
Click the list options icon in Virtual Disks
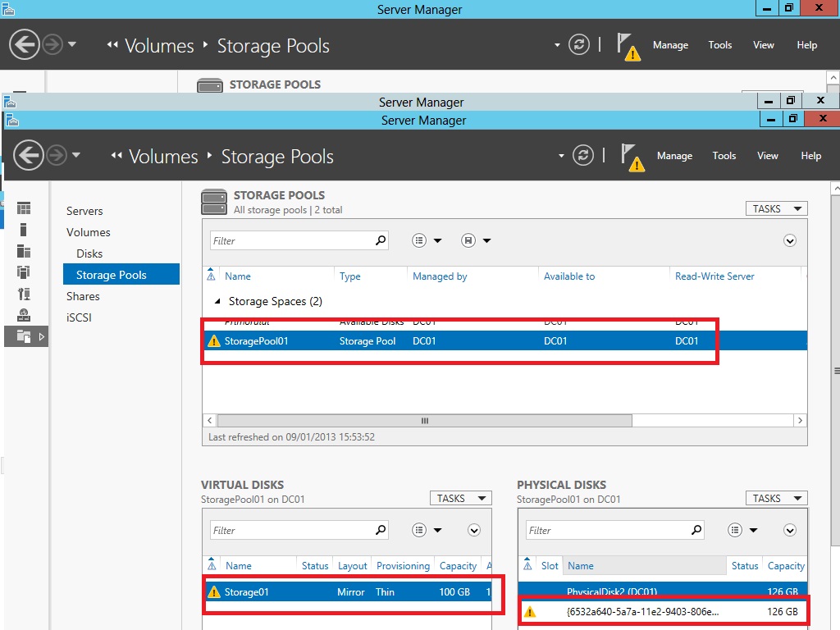click(420, 530)
